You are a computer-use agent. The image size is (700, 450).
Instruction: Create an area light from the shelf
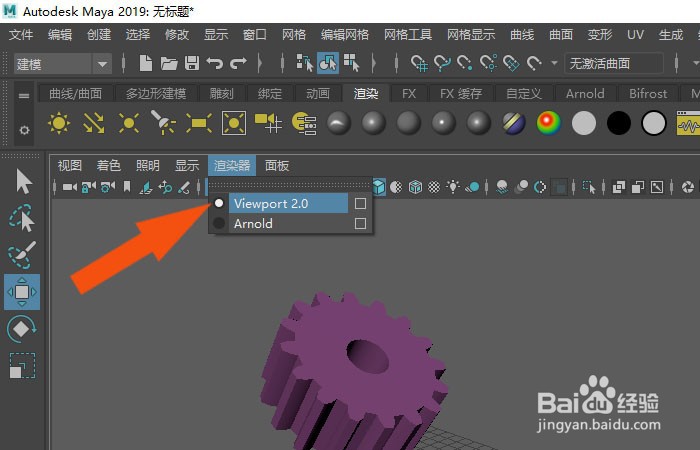click(x=199, y=123)
